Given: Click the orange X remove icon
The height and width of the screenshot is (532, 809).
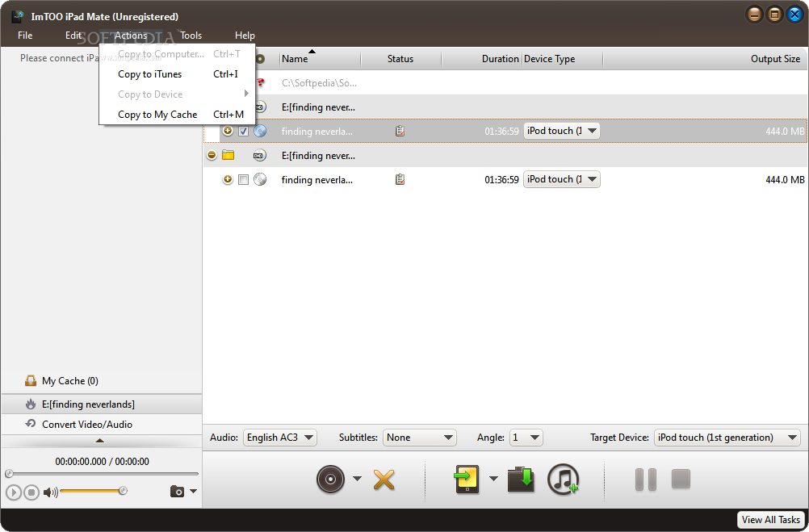Looking at the screenshot, I should (x=384, y=480).
